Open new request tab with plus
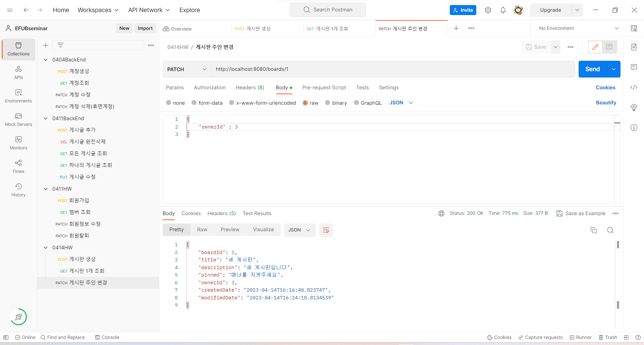Screen dimensions: 644x345 point(456,28)
